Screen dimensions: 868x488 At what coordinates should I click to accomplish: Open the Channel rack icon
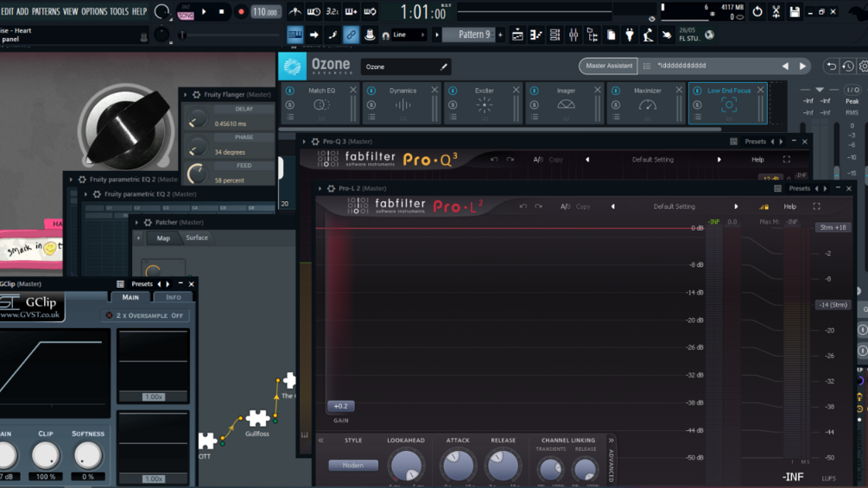pyautogui.click(x=554, y=35)
